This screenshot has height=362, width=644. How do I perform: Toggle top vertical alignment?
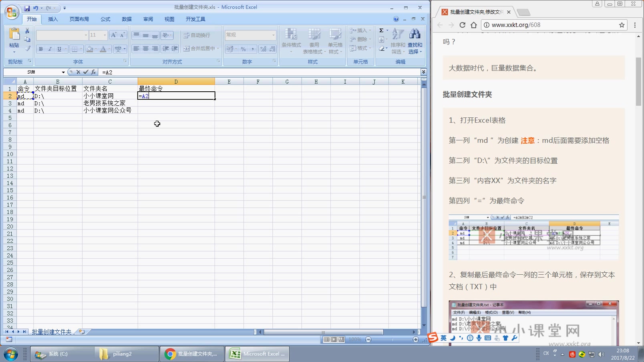136,35
